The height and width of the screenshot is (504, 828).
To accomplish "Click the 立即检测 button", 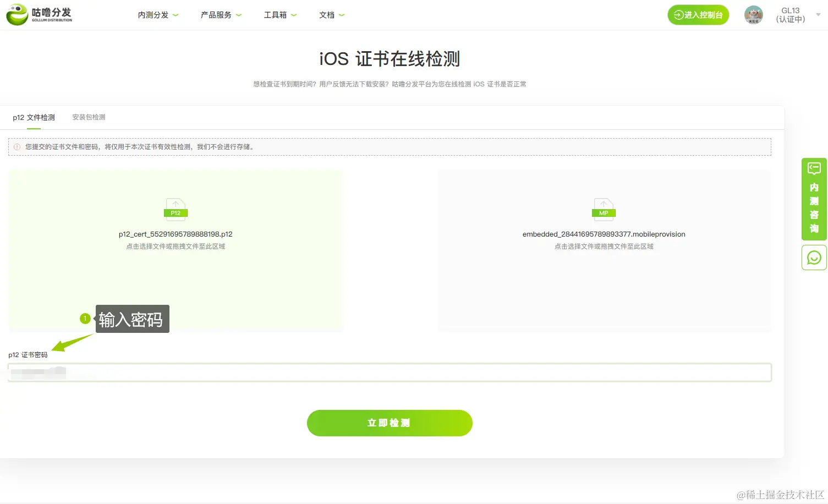I will (x=389, y=423).
